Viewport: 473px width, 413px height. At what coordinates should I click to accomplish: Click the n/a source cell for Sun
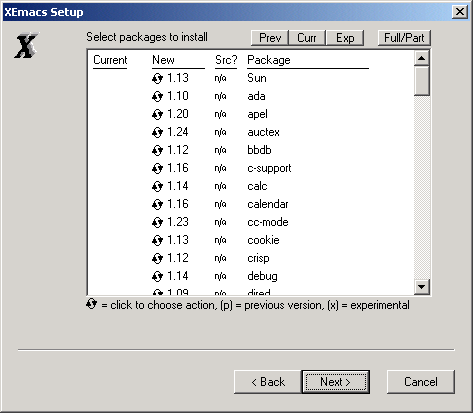tap(220, 78)
